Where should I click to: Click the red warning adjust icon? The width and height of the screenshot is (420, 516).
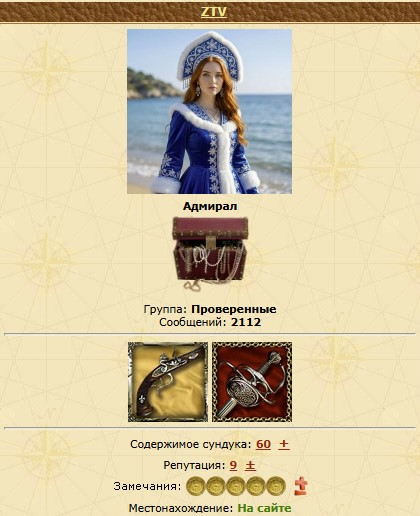click(301, 486)
